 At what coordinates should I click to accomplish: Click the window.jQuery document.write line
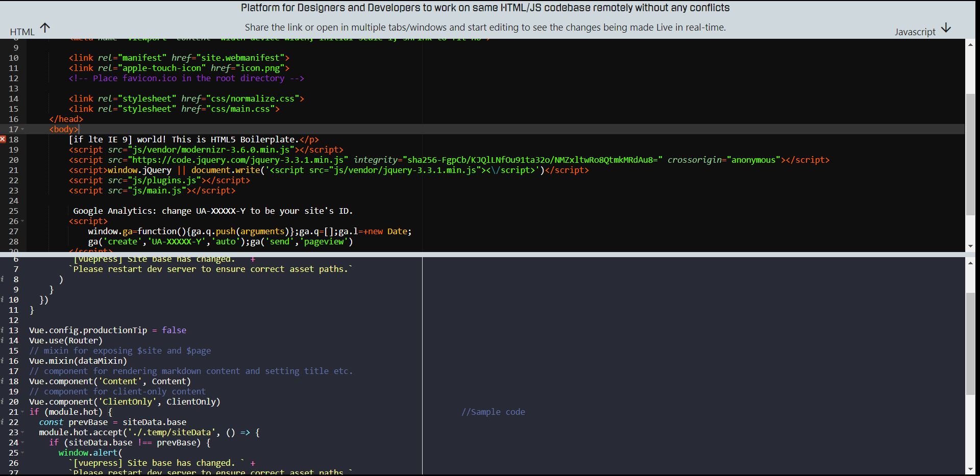click(329, 170)
